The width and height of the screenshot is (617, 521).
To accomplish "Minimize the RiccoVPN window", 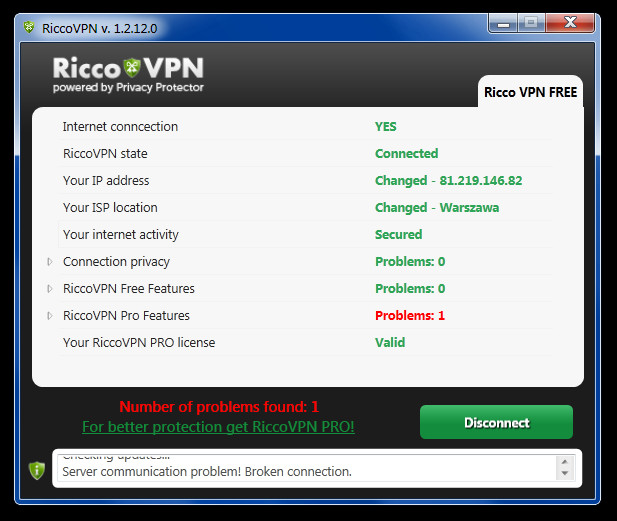I will click(x=503, y=23).
